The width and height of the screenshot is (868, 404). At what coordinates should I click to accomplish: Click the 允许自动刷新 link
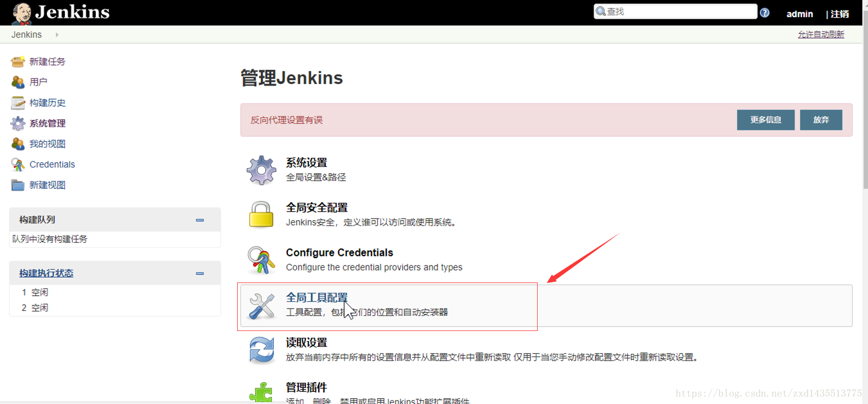coord(821,34)
